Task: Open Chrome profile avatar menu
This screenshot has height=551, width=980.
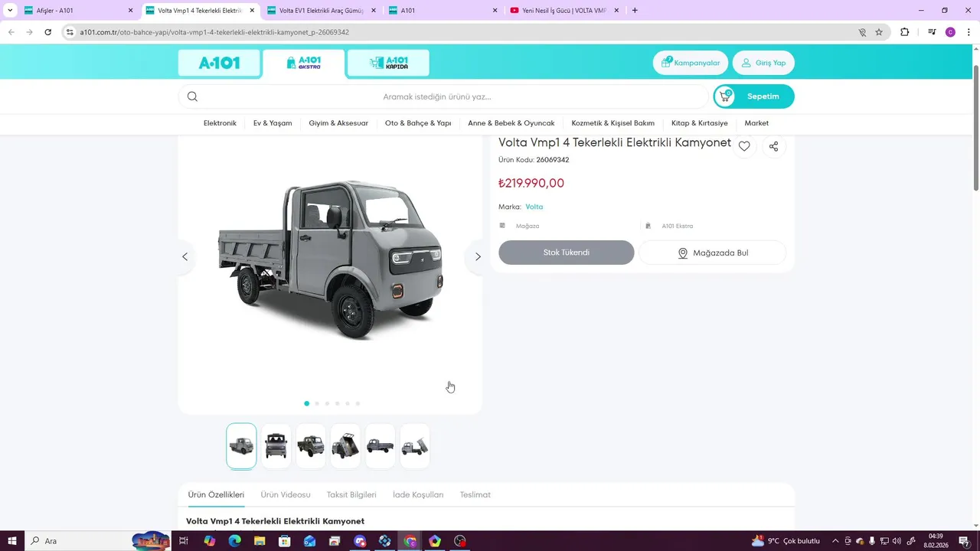Action: pos(950,32)
